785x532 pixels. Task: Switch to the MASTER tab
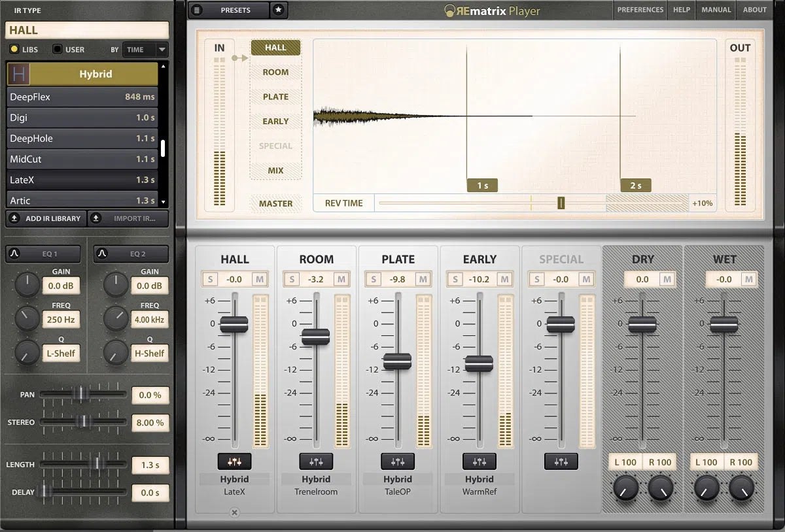(275, 203)
